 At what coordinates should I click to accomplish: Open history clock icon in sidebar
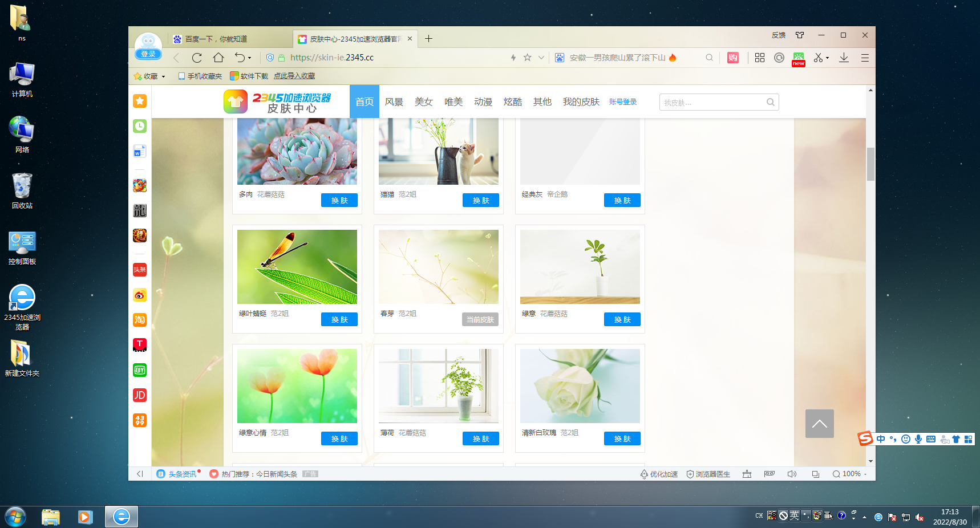[140, 126]
